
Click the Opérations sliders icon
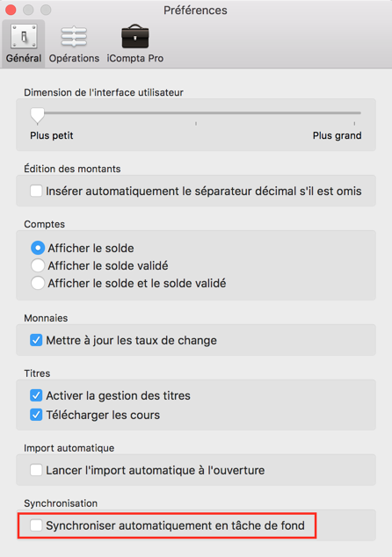pos(74,37)
